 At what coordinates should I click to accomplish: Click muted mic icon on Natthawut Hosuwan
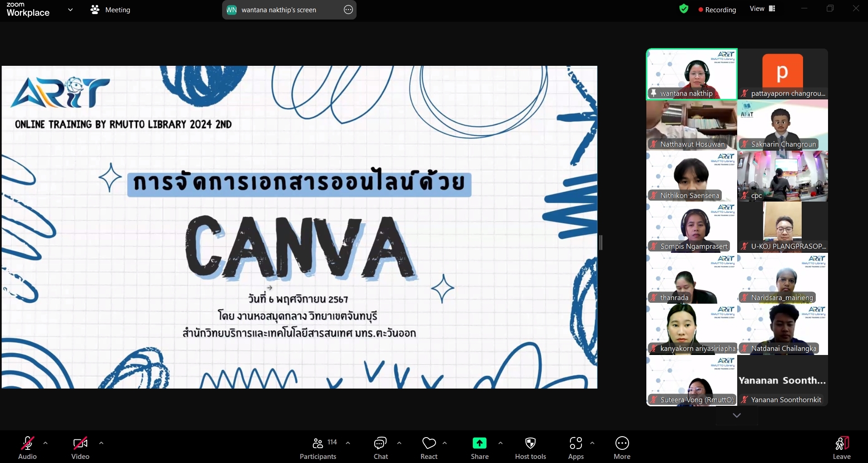654,144
